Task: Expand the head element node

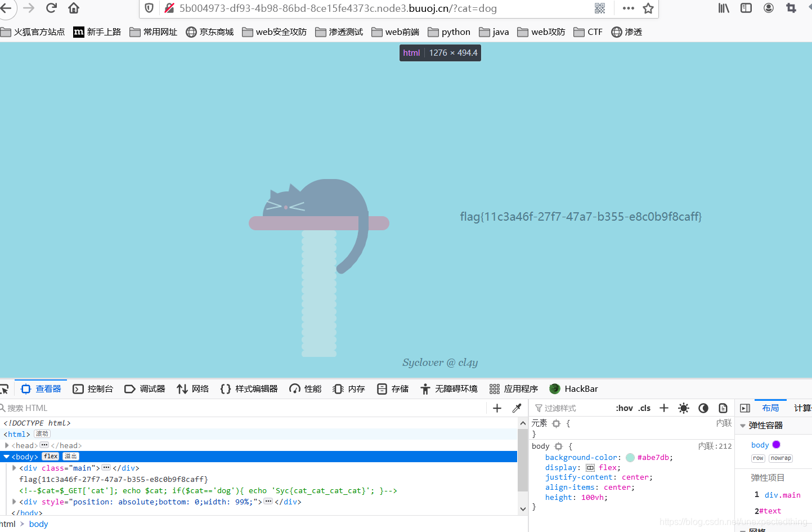Action: 7,445
